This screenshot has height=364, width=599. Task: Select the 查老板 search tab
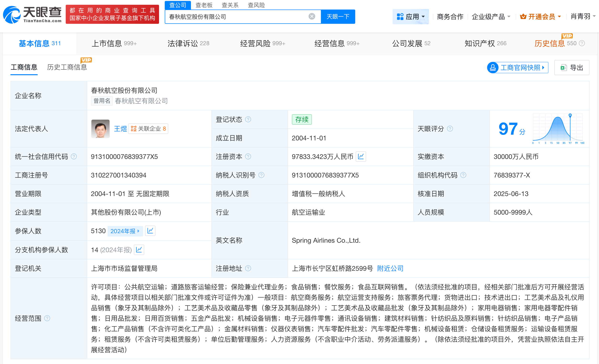point(204,5)
